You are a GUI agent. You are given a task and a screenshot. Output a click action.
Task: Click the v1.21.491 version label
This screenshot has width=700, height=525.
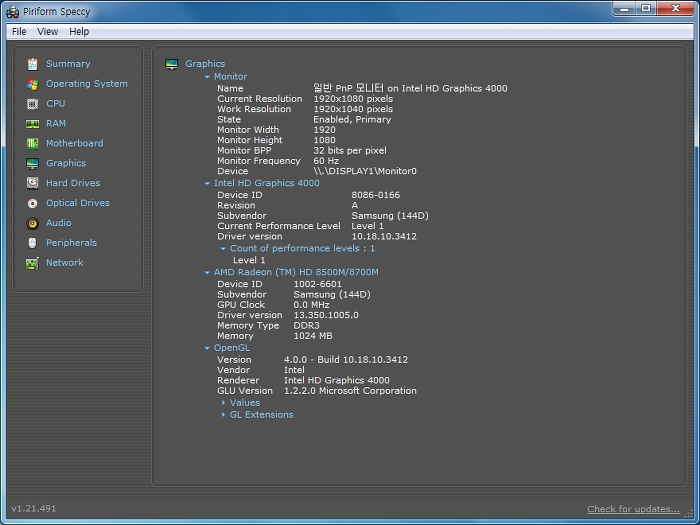tap(34, 508)
